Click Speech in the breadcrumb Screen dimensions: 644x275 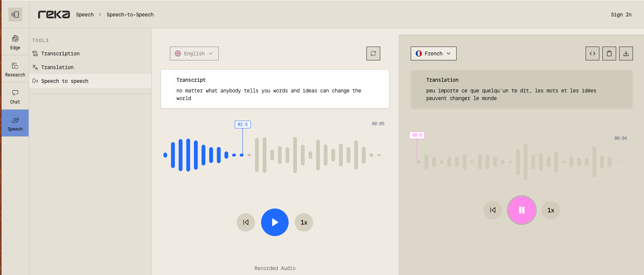[x=85, y=15]
